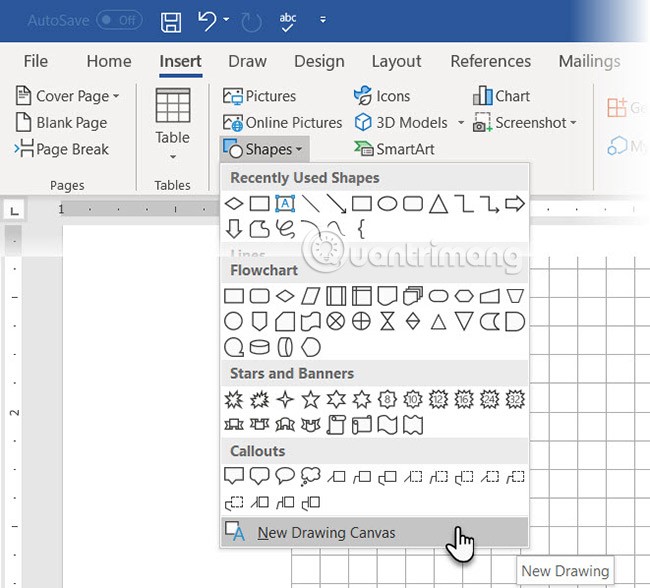Toggle the AutoSave switch

coord(119,20)
